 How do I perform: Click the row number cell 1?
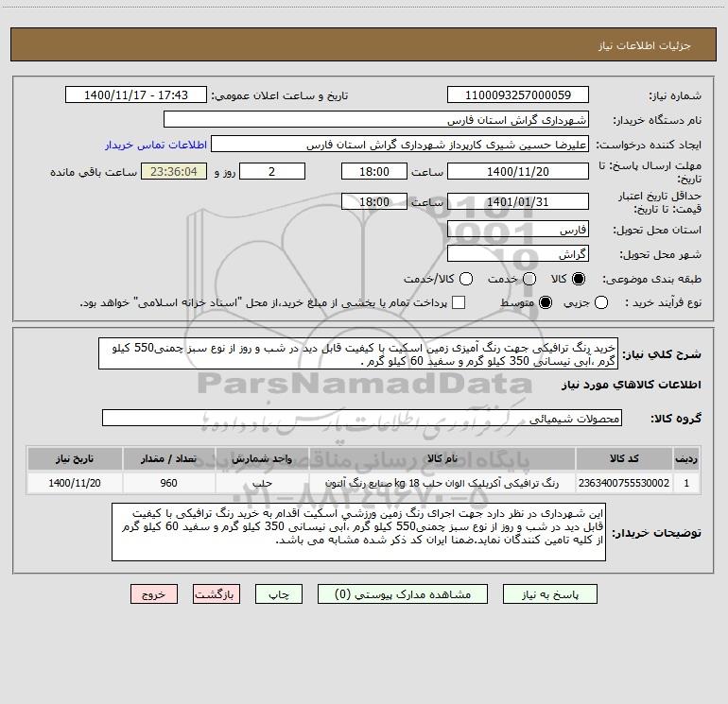686,483
